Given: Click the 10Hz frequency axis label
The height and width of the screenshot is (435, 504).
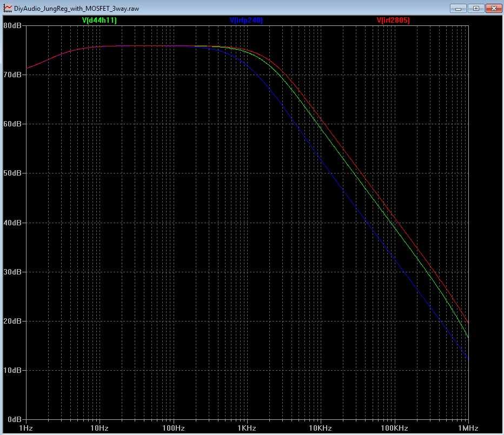Looking at the screenshot, I should pyautogui.click(x=100, y=428).
